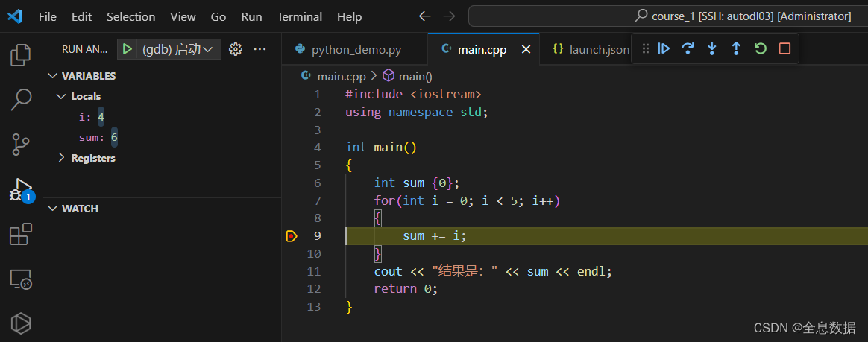
Task: Click Step Out in the debug toolbar
Action: [x=736, y=48]
